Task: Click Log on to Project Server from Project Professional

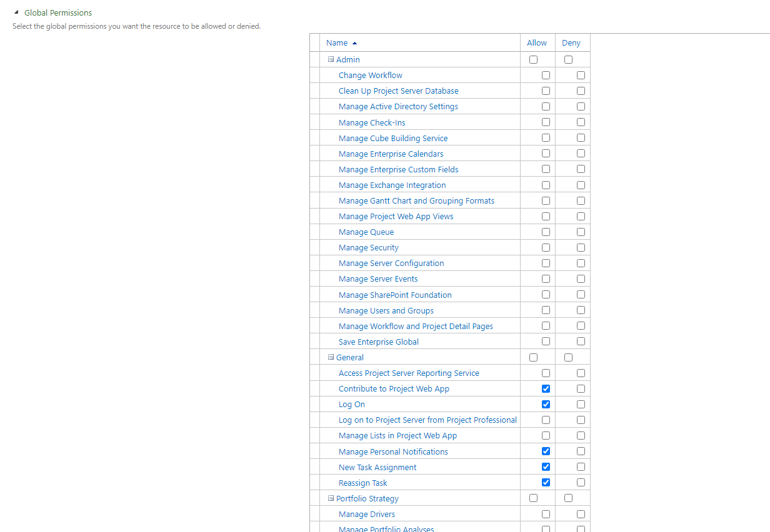Action: click(x=427, y=420)
